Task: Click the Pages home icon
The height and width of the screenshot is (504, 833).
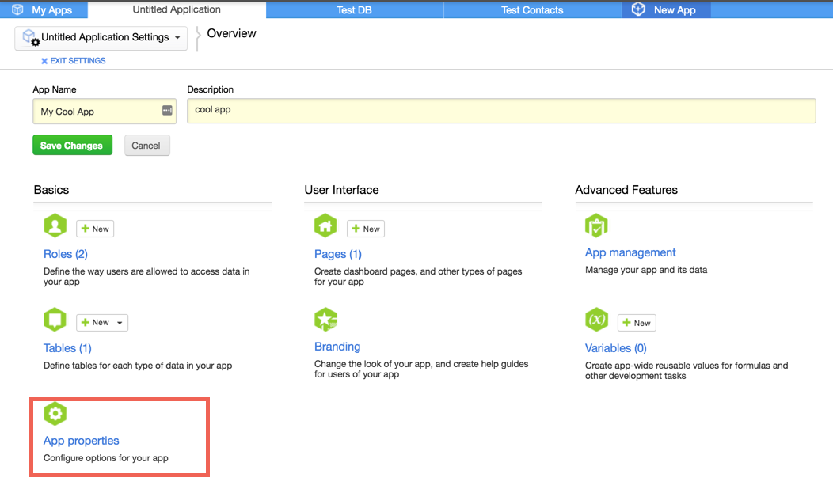Action: [325, 225]
